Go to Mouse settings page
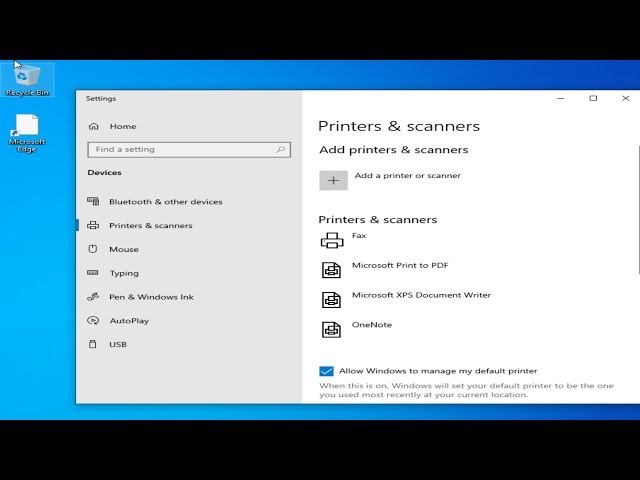The width and height of the screenshot is (640, 480). pos(124,249)
